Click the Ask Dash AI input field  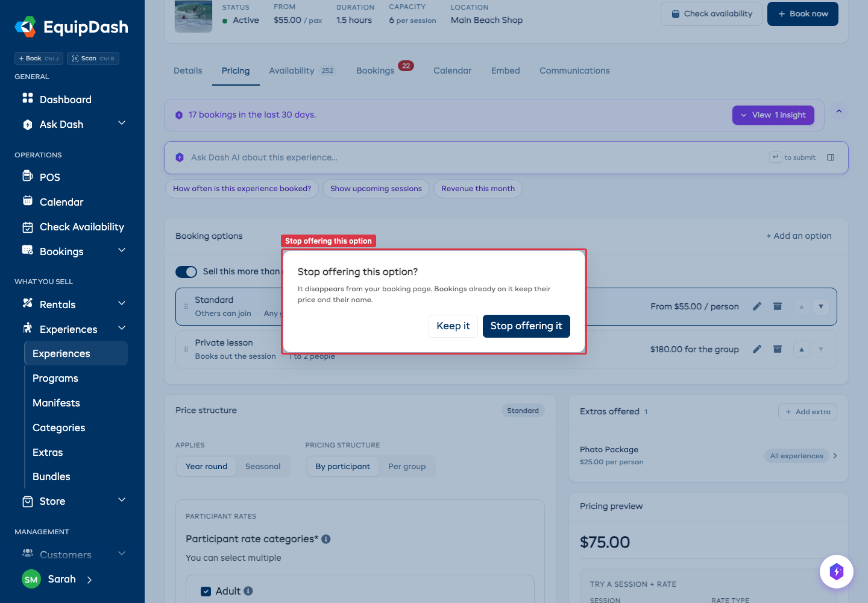506,157
